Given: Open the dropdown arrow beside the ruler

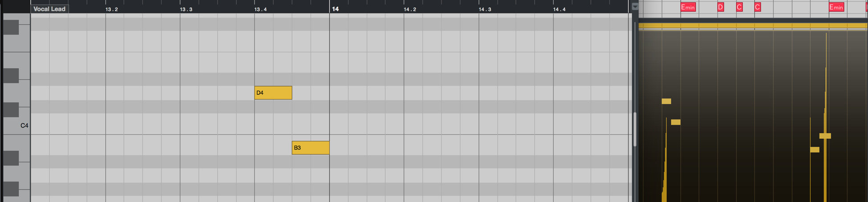Looking at the screenshot, I should (x=635, y=7).
